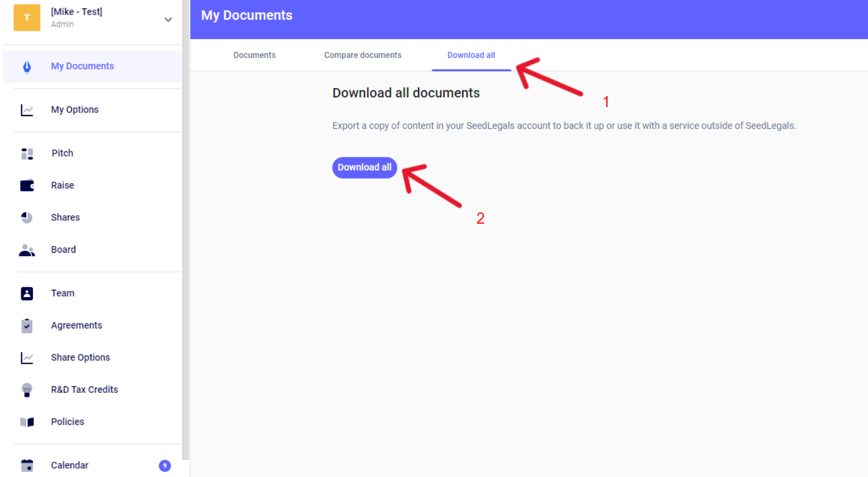Open the Compare documents tab
This screenshot has height=477, width=868.
(x=363, y=55)
